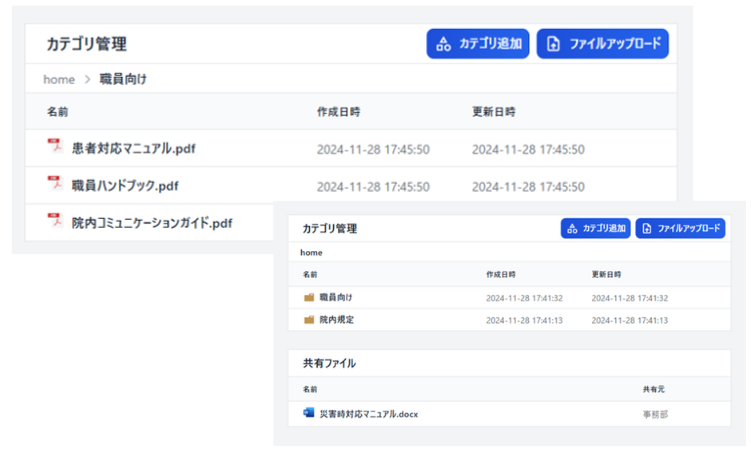The image size is (751, 454).
Task: Click the home breadcrumb in the front panel
Action: pyautogui.click(x=311, y=253)
